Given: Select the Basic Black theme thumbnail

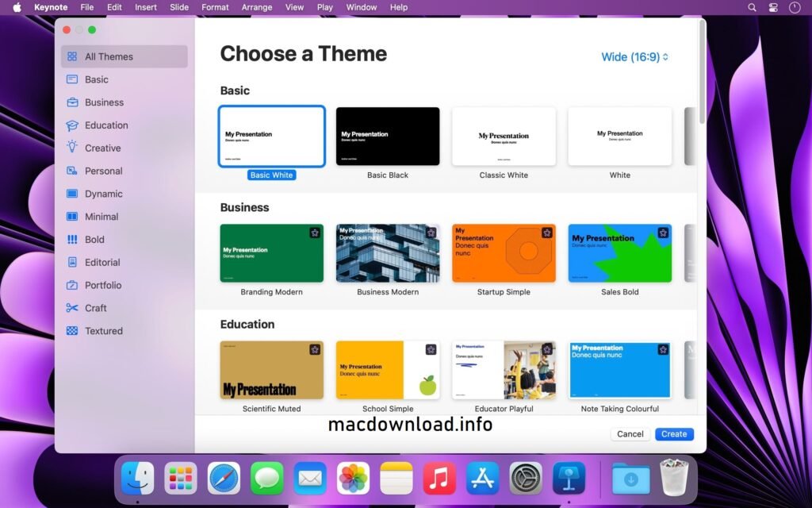Looking at the screenshot, I should pos(388,136).
